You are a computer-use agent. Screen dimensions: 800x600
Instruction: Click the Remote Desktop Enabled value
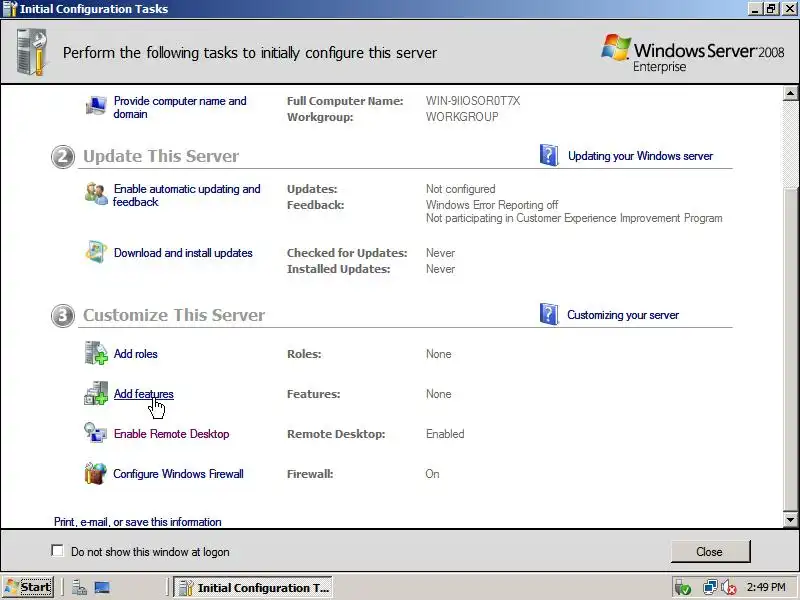click(x=445, y=434)
